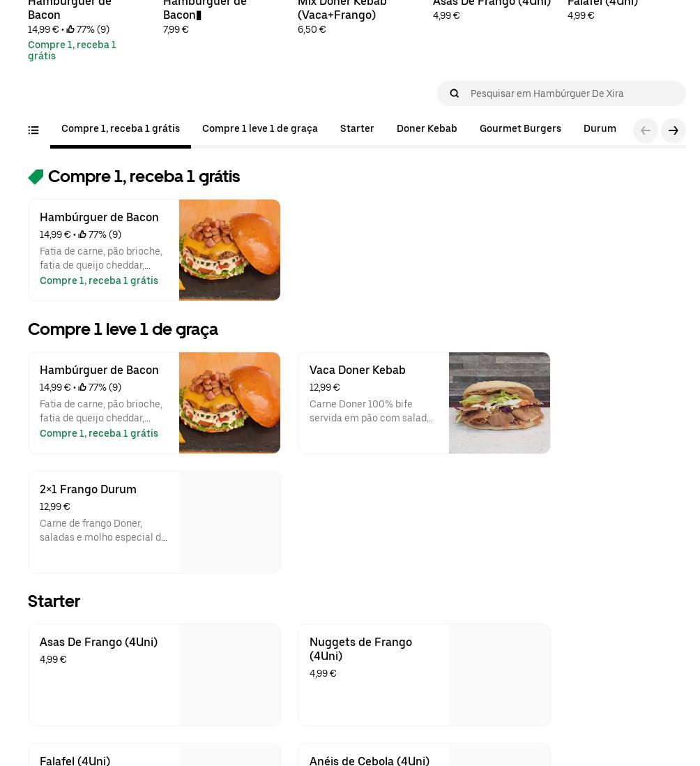Click the right arrow to show more categories
This screenshot has height=766, width=700.
coord(673,130)
